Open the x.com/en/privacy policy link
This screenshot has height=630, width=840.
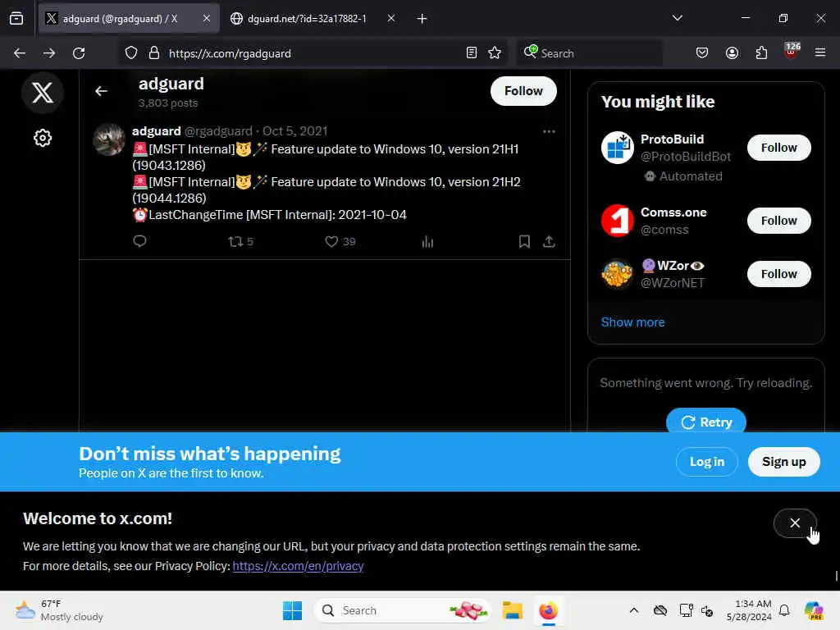[298, 566]
